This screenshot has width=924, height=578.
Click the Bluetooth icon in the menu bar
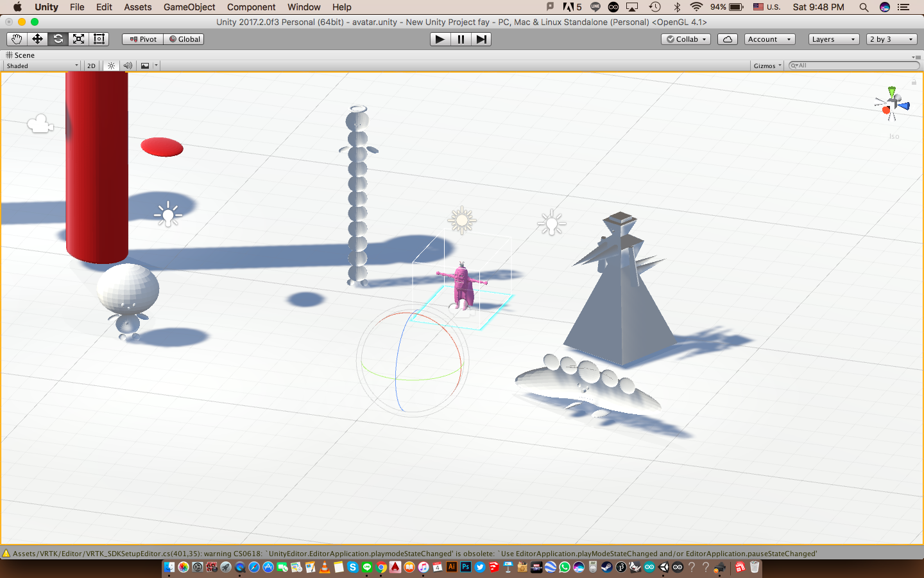pos(677,7)
